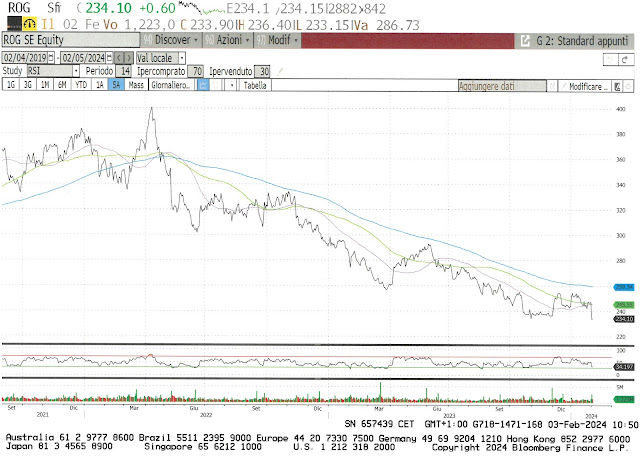Click the pop-out icon before G 2

[526, 40]
